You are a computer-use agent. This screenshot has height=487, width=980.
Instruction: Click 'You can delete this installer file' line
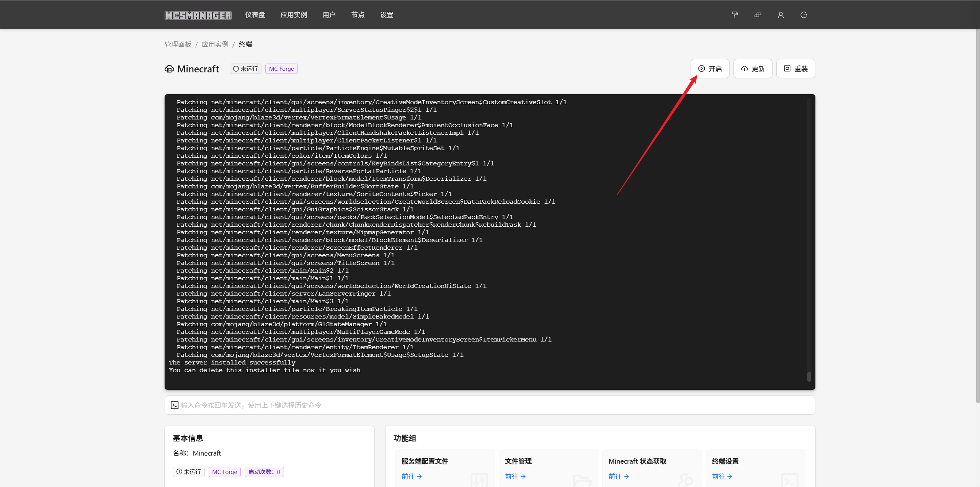point(265,370)
